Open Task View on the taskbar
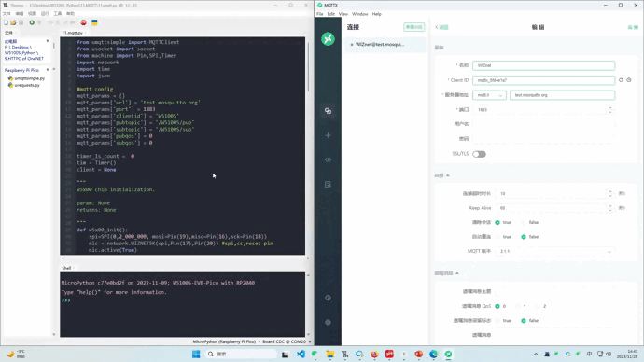Screen dimensions: 644x362 (285, 354)
